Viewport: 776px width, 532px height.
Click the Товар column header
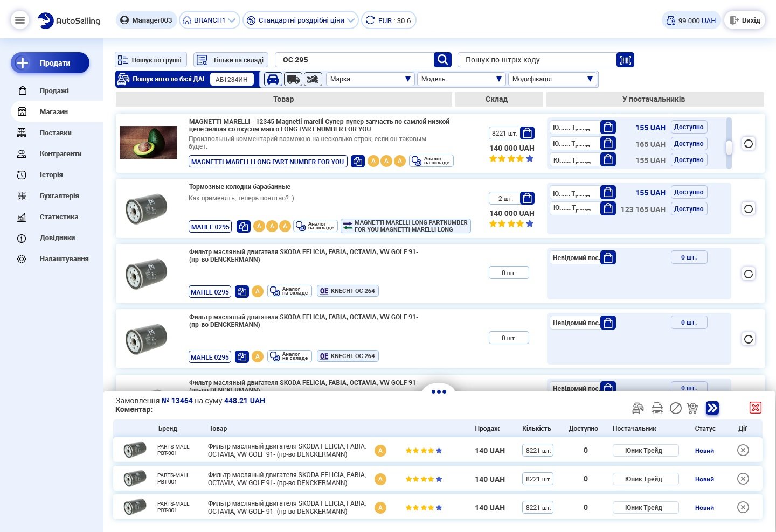[x=283, y=99]
